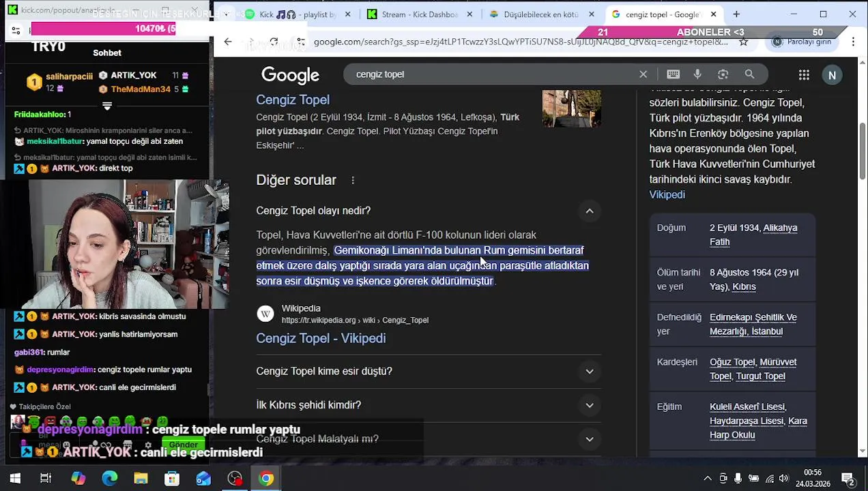Open Microsoft Edge from the taskbar
Viewport: 868px width, 491px height.
pos(110,479)
